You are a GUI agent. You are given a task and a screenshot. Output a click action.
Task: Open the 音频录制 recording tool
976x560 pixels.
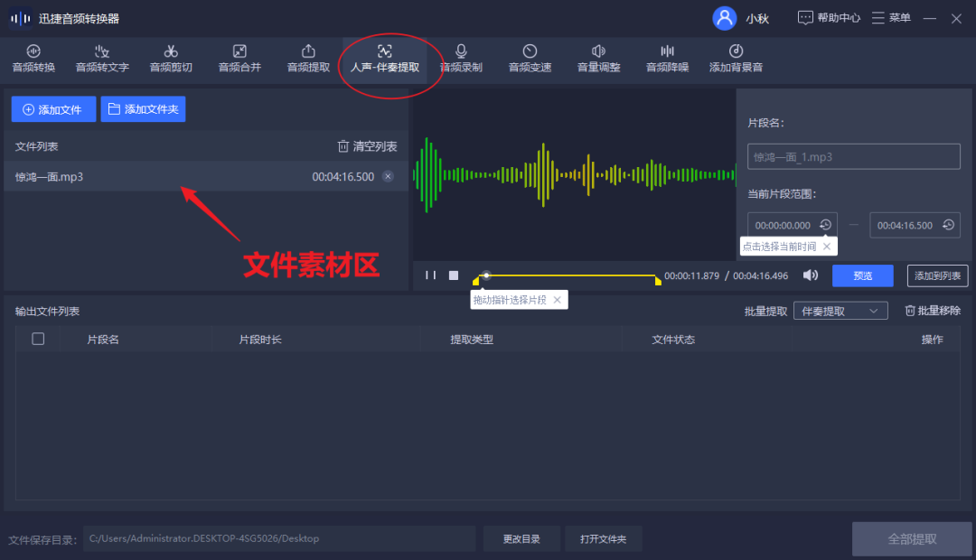[461, 59]
